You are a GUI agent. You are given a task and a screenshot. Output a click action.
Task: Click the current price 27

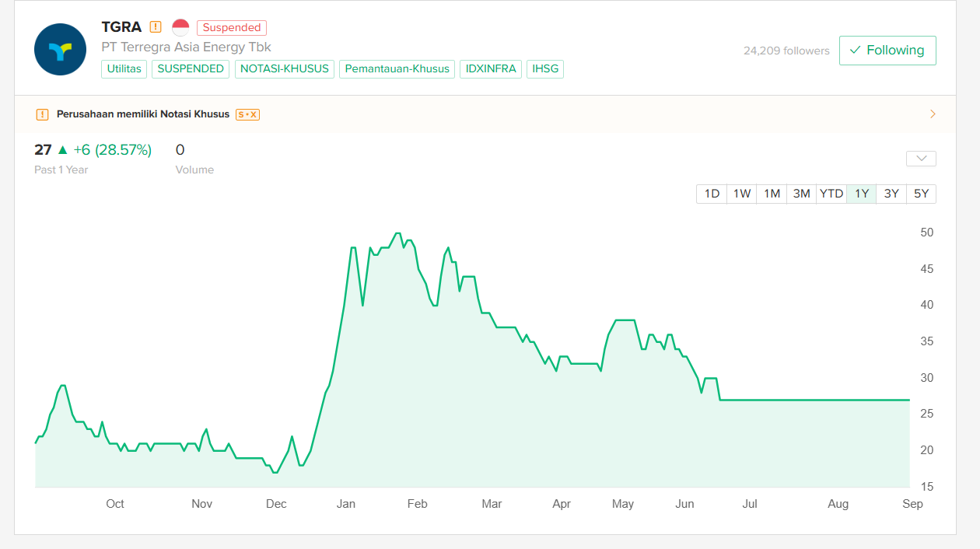tap(43, 150)
